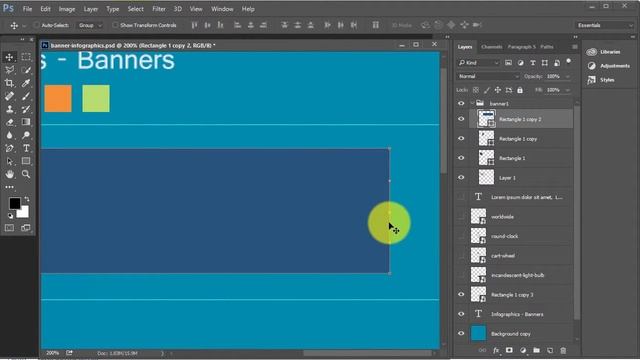Screen dimensions: 640x360
Task: Select the Clone Stamp tool
Action: point(9,109)
